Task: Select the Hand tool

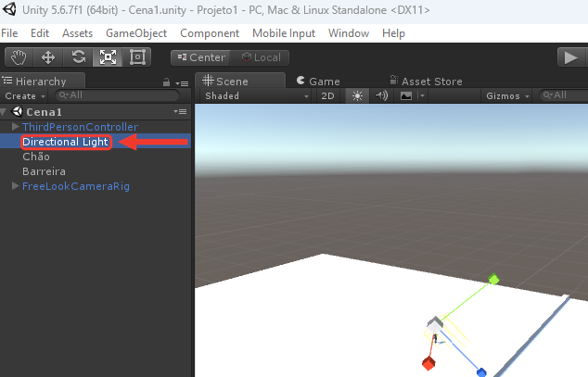Action: coord(19,57)
